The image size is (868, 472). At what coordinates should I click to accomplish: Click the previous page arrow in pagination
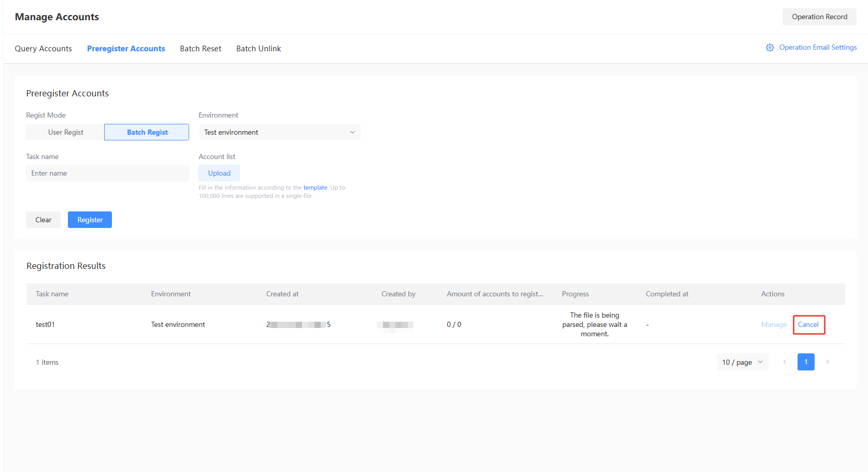(x=785, y=362)
